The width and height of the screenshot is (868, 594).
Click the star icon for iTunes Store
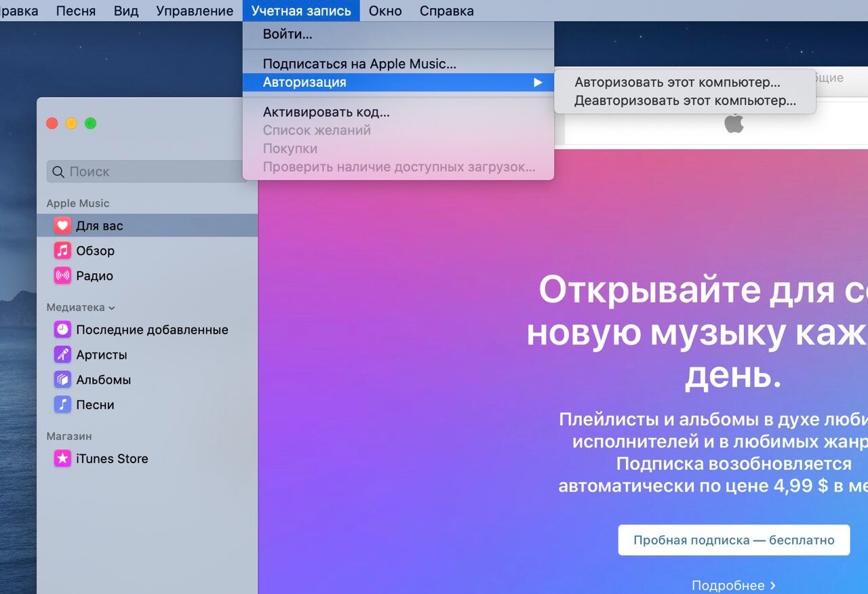(x=62, y=458)
